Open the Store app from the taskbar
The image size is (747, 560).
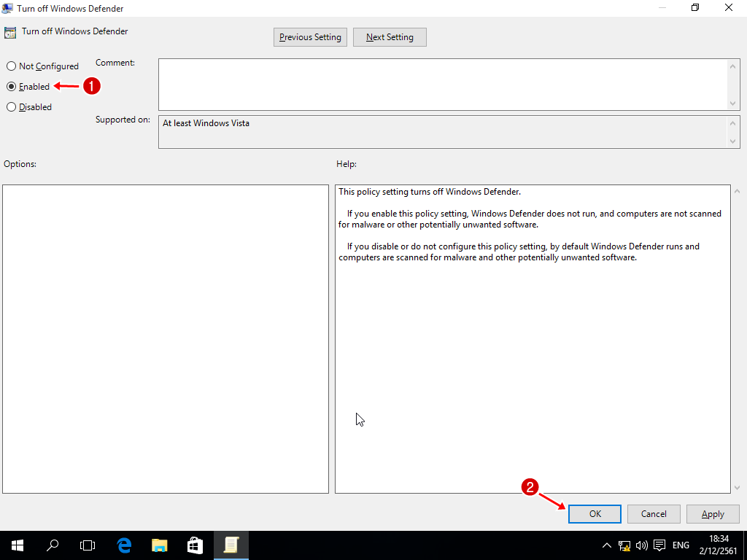tap(195, 545)
